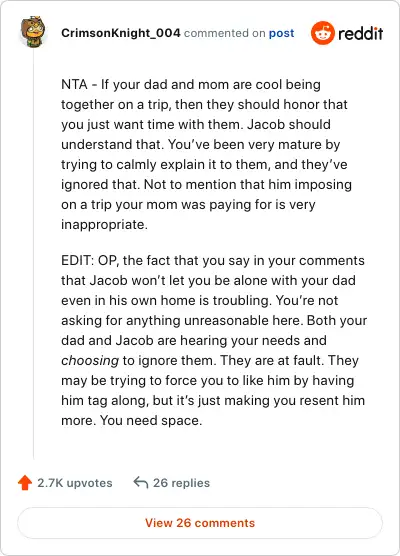The width and height of the screenshot is (400, 556).
Task: Click the reply arrow icon
Action: (x=141, y=483)
